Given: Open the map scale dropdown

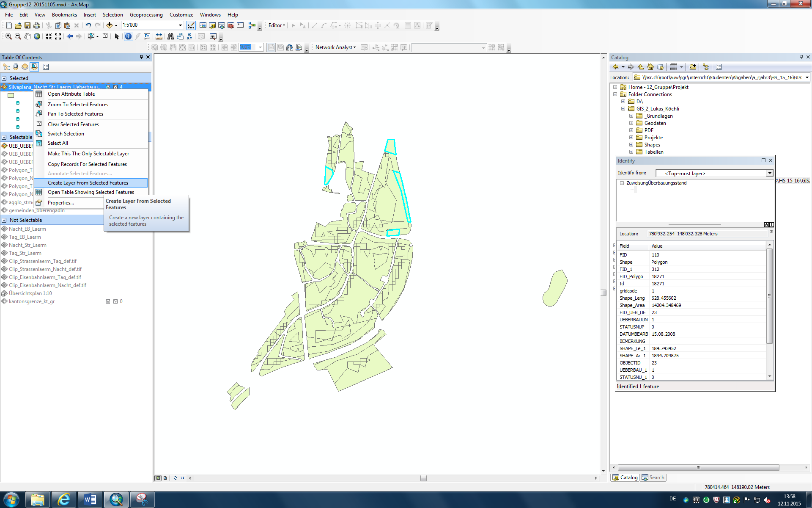Looking at the screenshot, I should 180,25.
